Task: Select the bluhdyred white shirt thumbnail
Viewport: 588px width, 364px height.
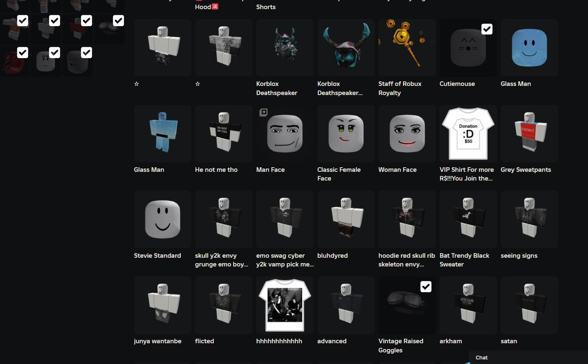Action: click(x=346, y=220)
